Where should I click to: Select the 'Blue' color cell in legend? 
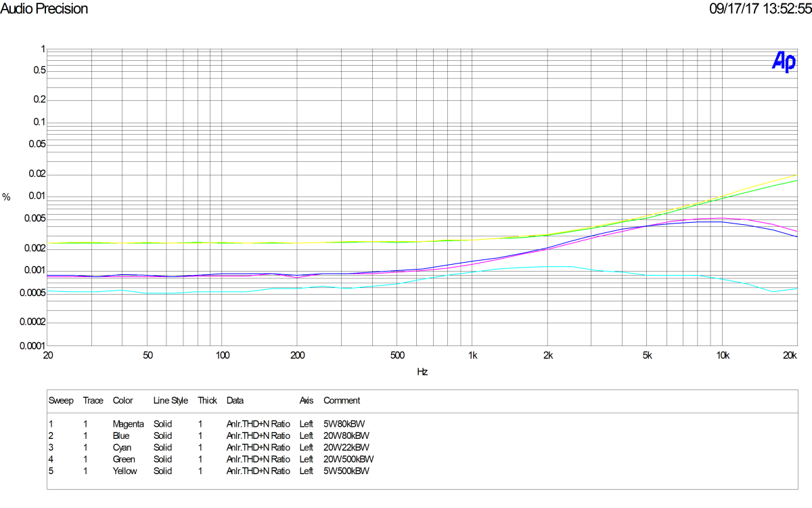point(121,436)
